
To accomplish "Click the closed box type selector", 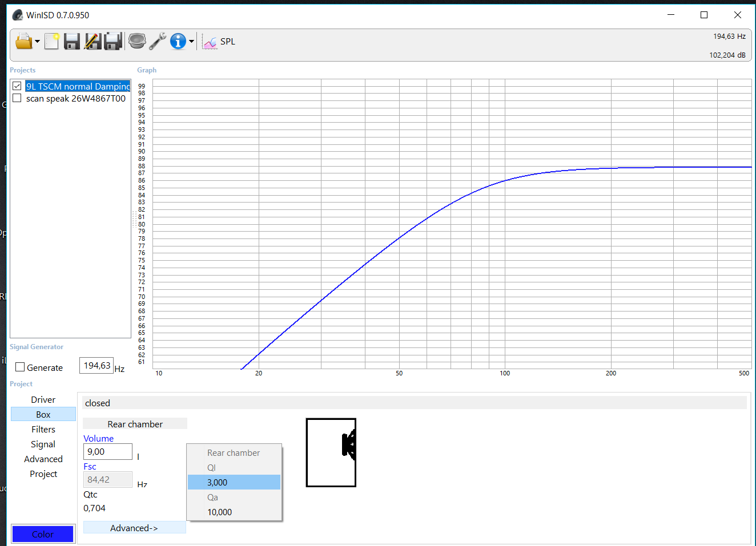I will tap(415, 403).
